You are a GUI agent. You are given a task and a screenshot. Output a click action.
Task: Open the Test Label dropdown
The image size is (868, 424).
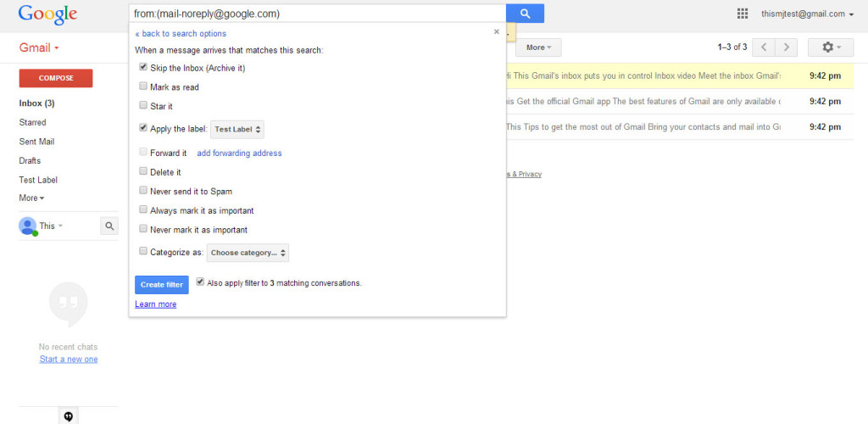tap(237, 130)
